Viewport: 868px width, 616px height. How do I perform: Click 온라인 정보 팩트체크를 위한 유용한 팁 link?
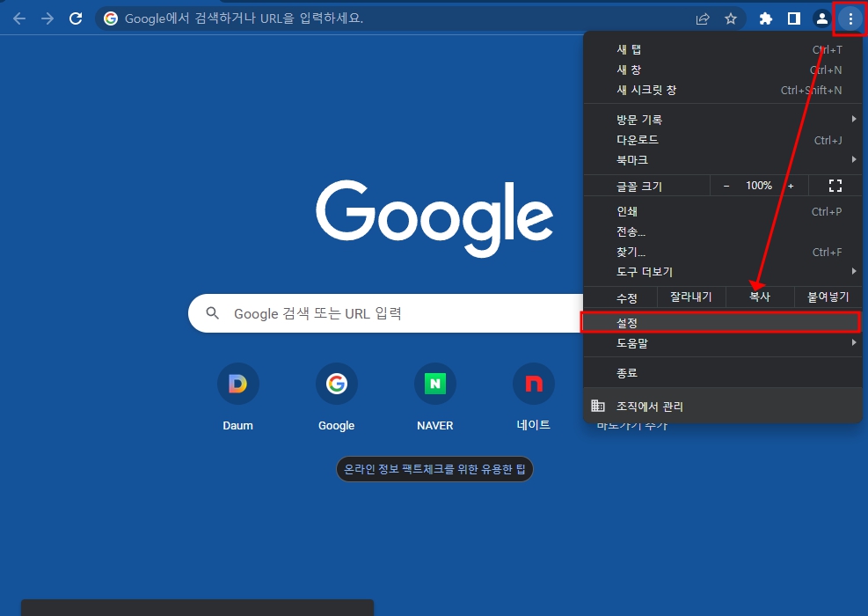point(434,469)
